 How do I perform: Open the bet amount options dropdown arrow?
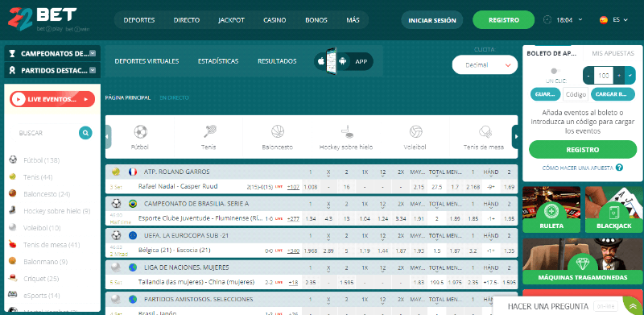coord(630,76)
